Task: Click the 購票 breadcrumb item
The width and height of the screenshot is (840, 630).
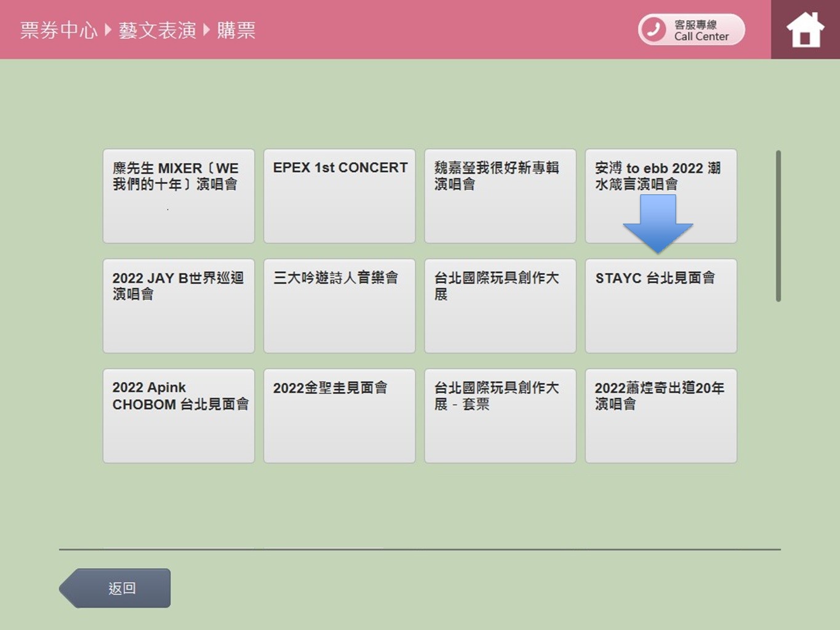Action: tap(236, 30)
